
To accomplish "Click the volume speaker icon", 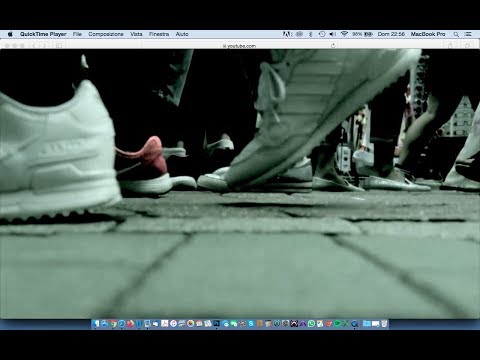I will click(x=333, y=34).
